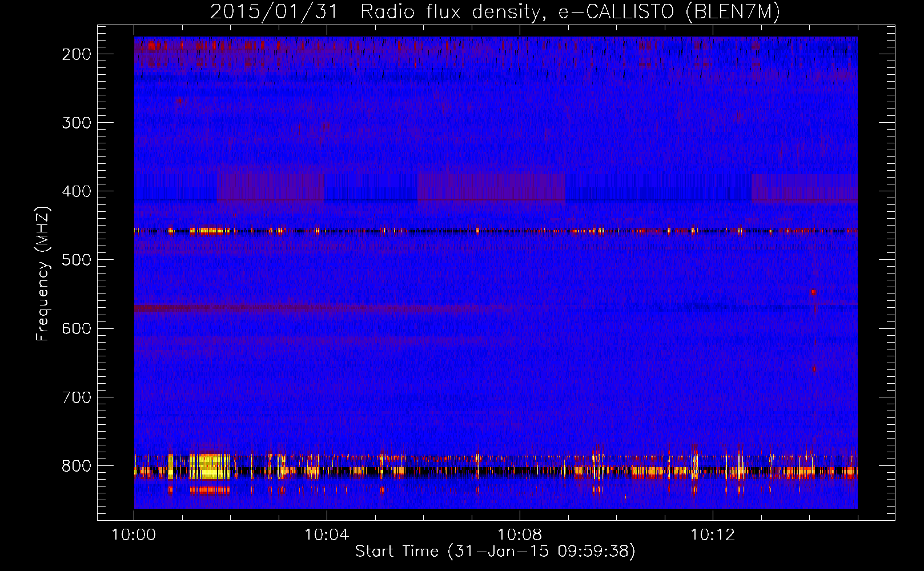Click the 10:08 time tick label
The image size is (924, 571).
[520, 535]
